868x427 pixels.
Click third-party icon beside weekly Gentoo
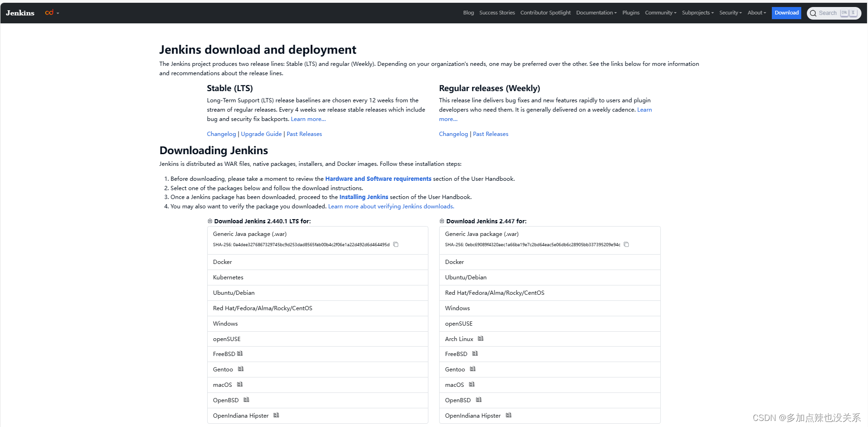pyautogui.click(x=473, y=369)
